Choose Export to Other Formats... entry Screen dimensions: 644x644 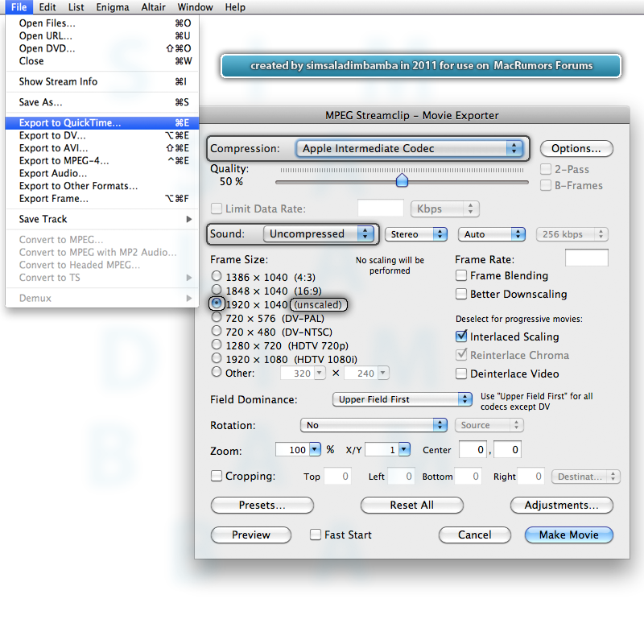[102, 186]
